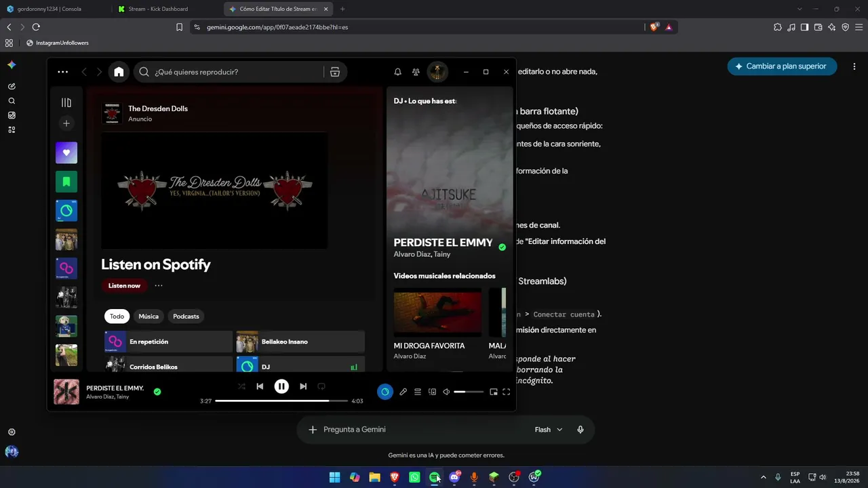Switch Spotify to full screen view

507,392
